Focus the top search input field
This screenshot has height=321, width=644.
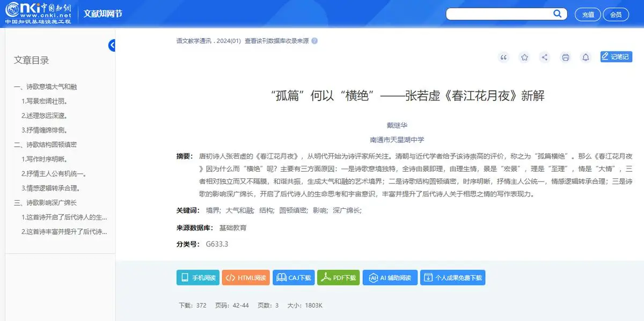click(x=499, y=14)
